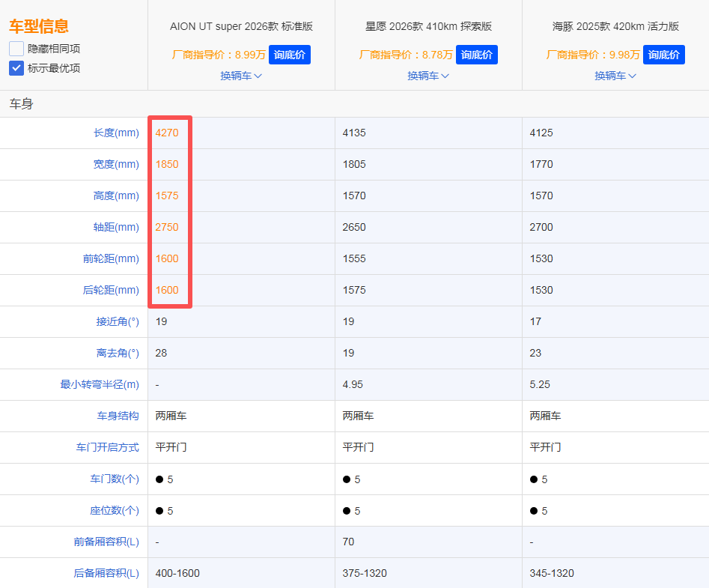Click the 隐藏相同项 label text
Screen dimensions: 709x588
54,49
